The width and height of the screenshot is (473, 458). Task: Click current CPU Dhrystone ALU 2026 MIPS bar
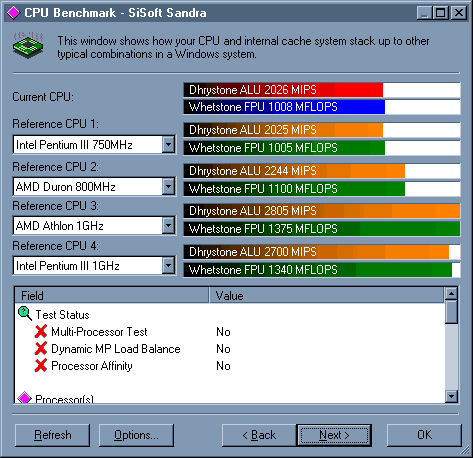point(322,90)
